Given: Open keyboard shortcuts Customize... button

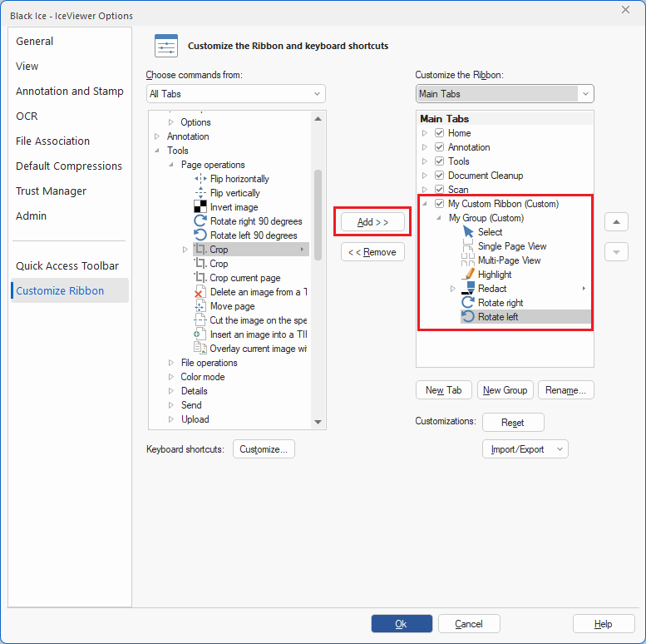Looking at the screenshot, I should click(264, 449).
